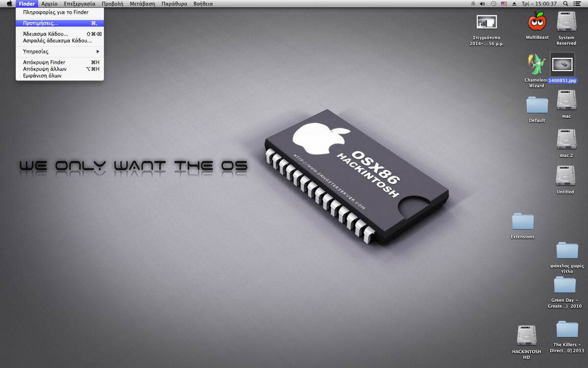Click the 1400851.jpg filename label
This screenshot has width=588, height=368.
click(x=562, y=80)
